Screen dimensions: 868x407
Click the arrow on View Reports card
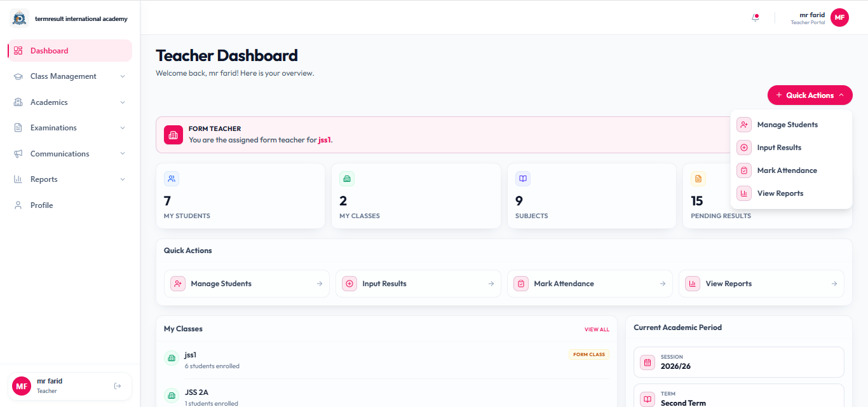834,284
